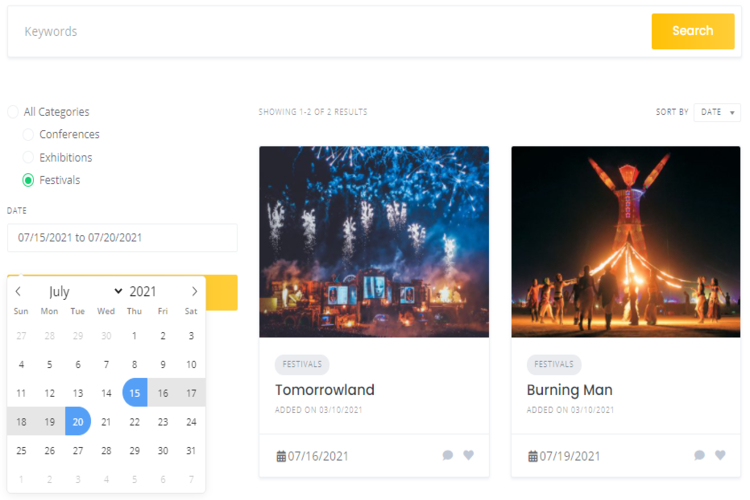This screenshot has height=500, width=750.
Task: Select July 24 in the calendar
Action: (191, 422)
